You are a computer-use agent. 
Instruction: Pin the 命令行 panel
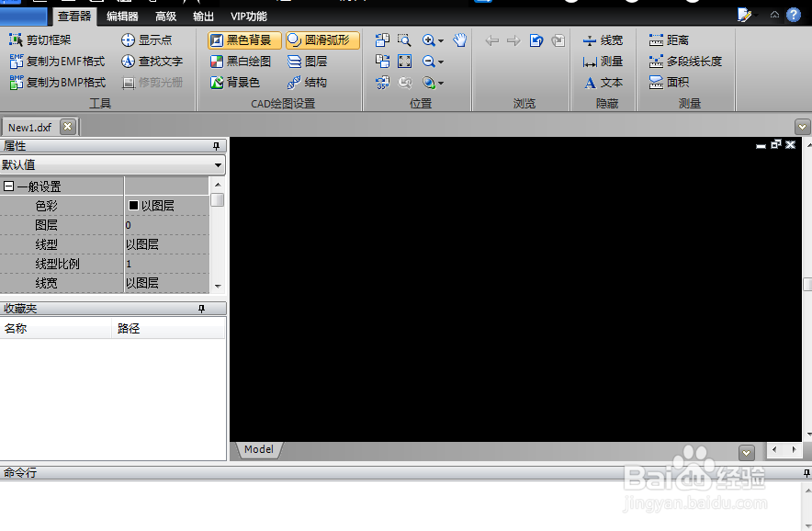click(x=806, y=473)
